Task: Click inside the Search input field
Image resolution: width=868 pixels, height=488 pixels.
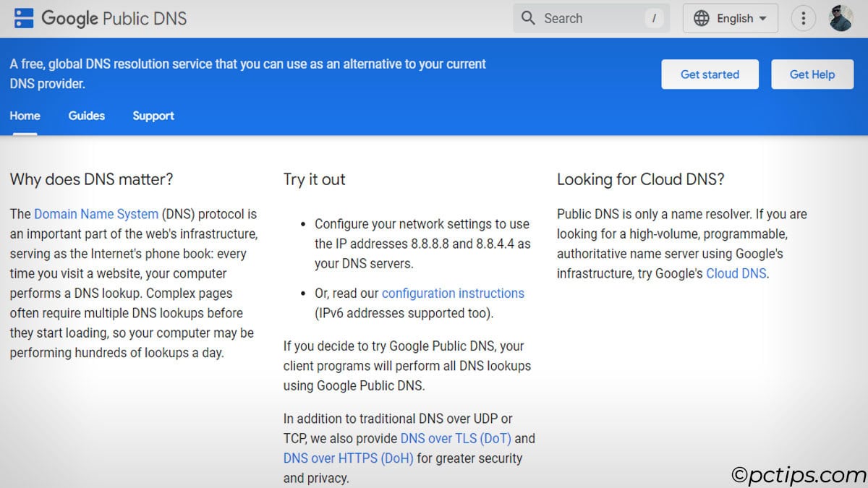Action: pyautogui.click(x=586, y=18)
